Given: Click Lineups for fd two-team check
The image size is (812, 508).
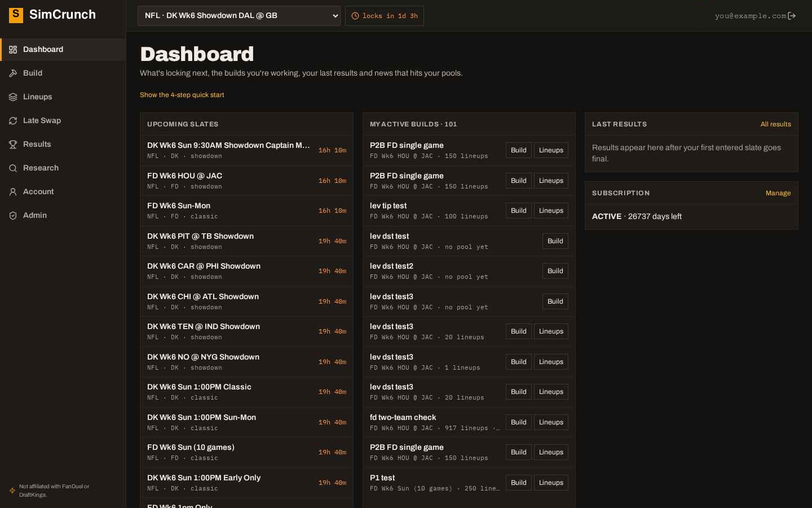Looking at the screenshot, I should point(551,422).
